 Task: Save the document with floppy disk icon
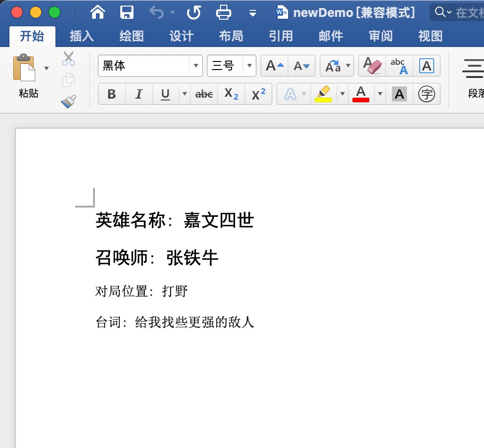point(126,13)
